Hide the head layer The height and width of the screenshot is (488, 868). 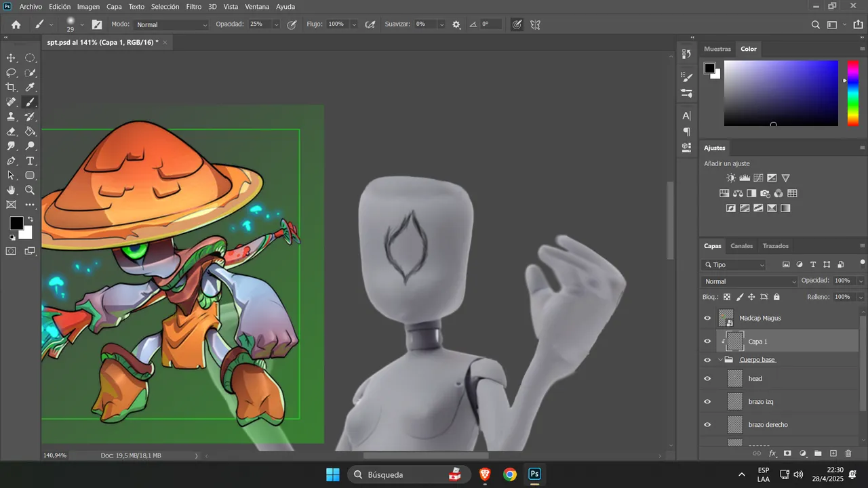coord(707,379)
